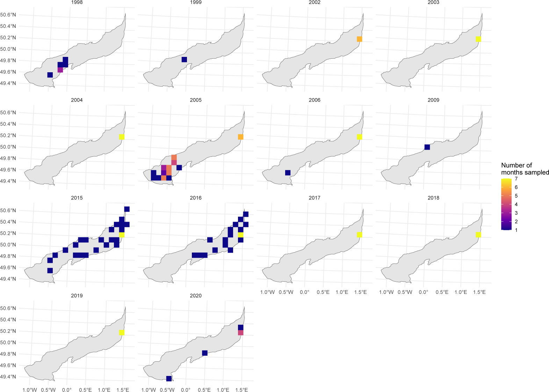Click the southernmost blue cell in 2020 map
Image resolution: width=549 pixels, height=392 pixels.
click(x=169, y=378)
